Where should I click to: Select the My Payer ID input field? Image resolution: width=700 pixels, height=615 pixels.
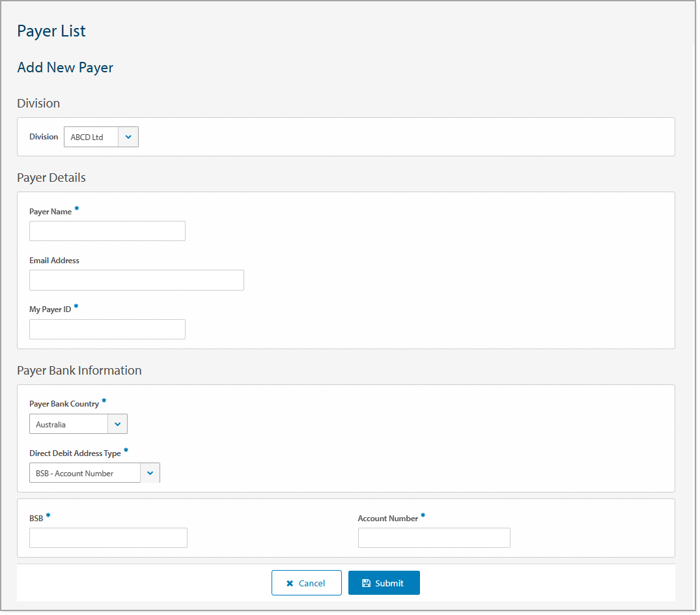tap(107, 330)
